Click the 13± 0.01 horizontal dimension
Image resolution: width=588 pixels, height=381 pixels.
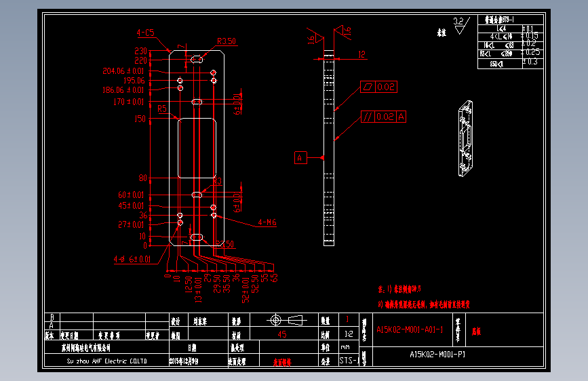click(199, 291)
